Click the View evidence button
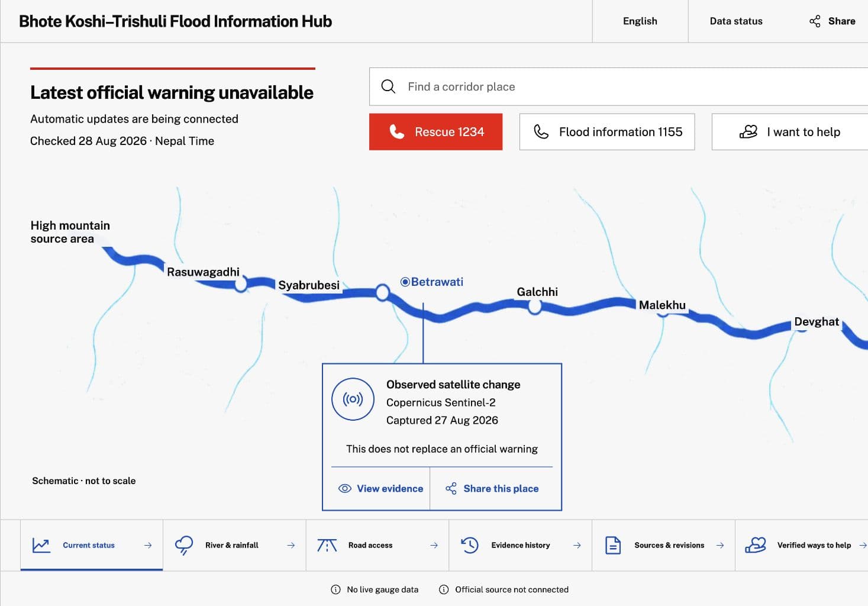Image resolution: width=868 pixels, height=606 pixels. point(380,488)
